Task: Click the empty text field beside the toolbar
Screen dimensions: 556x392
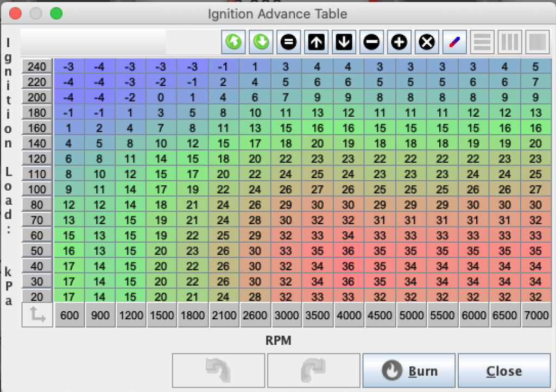Action: [93, 42]
